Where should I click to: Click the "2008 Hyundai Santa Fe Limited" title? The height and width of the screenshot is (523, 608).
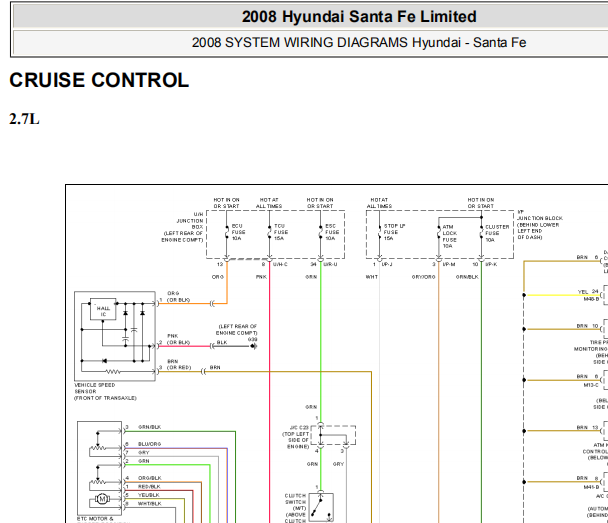pyautogui.click(x=359, y=17)
